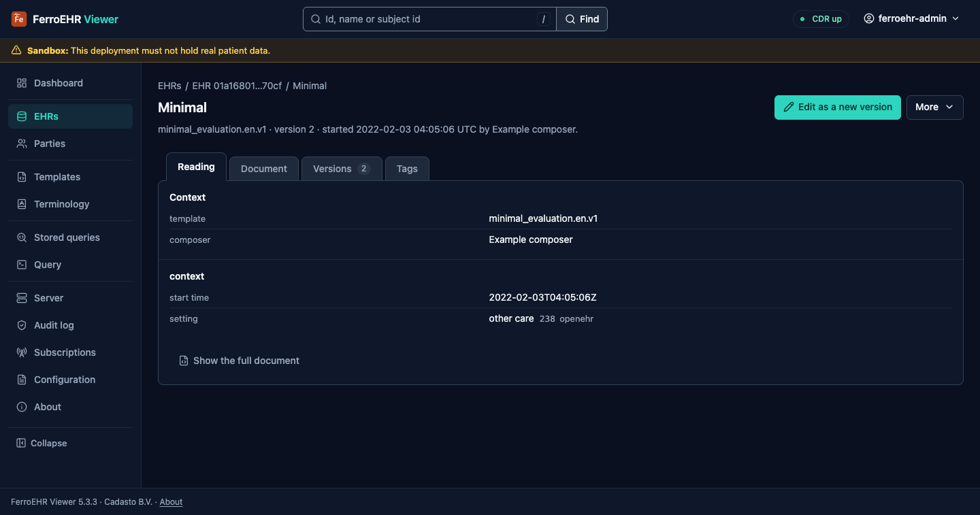Click the version 2 subtitle line
The height and width of the screenshot is (515, 980).
[367, 129]
